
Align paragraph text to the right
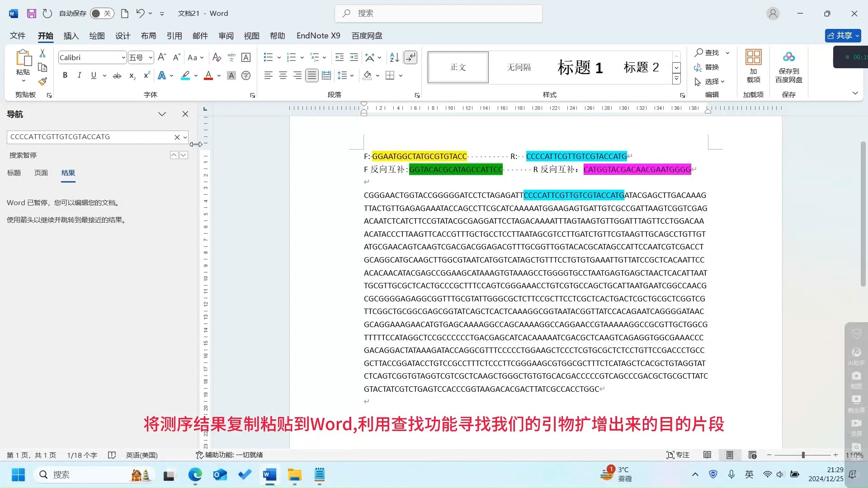pos(297,75)
